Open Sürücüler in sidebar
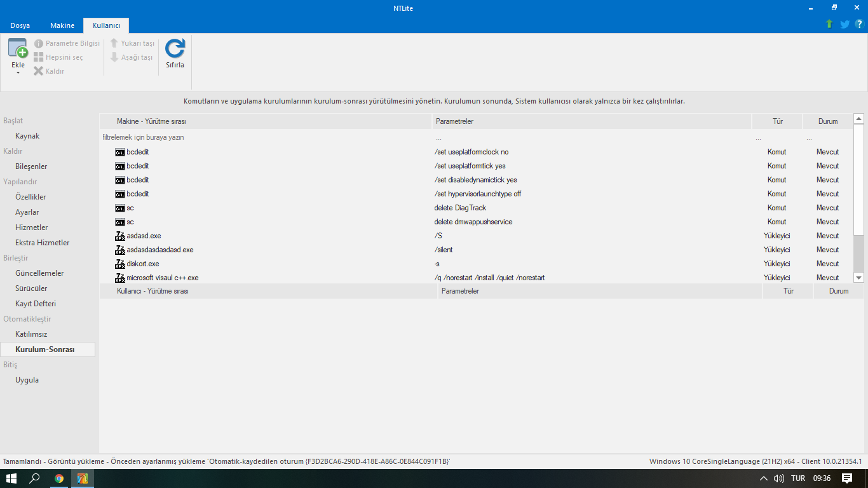Image resolution: width=868 pixels, height=488 pixels. pos(31,288)
